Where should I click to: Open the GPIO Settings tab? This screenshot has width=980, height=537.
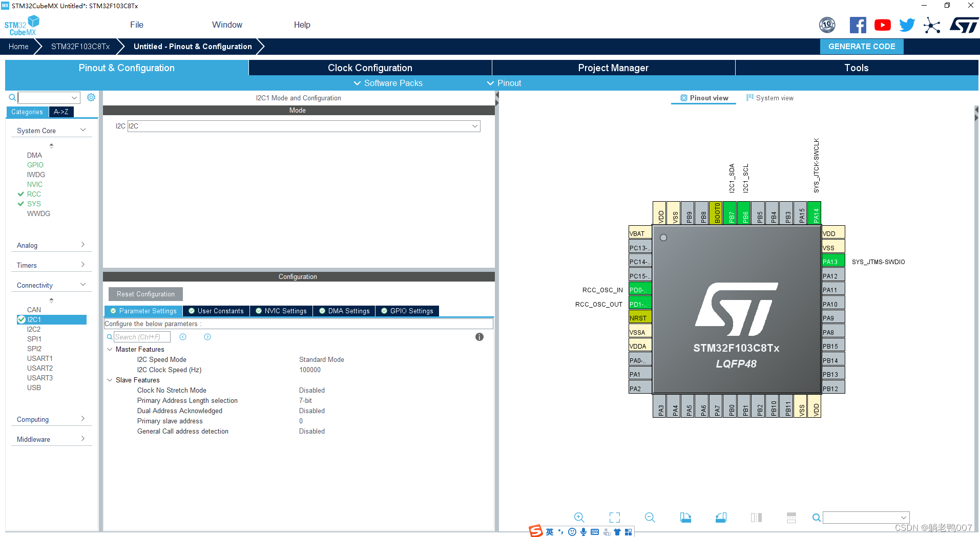(x=407, y=311)
